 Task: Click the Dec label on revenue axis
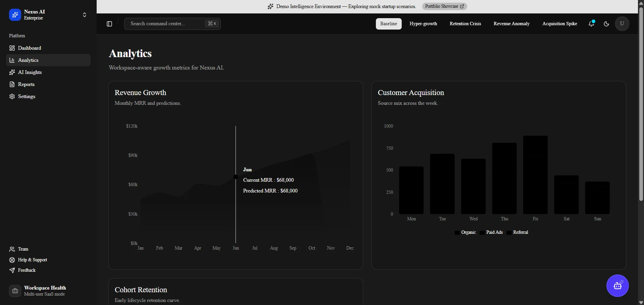350,248
